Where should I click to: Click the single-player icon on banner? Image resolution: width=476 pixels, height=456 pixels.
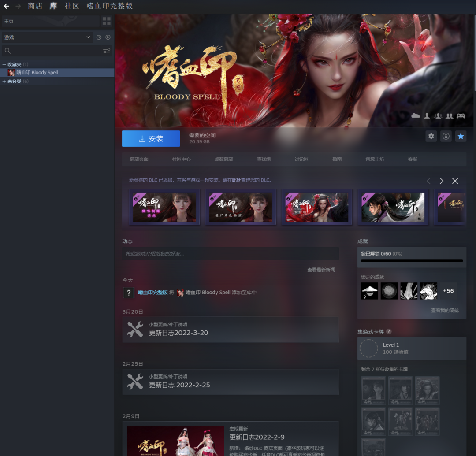point(427,115)
